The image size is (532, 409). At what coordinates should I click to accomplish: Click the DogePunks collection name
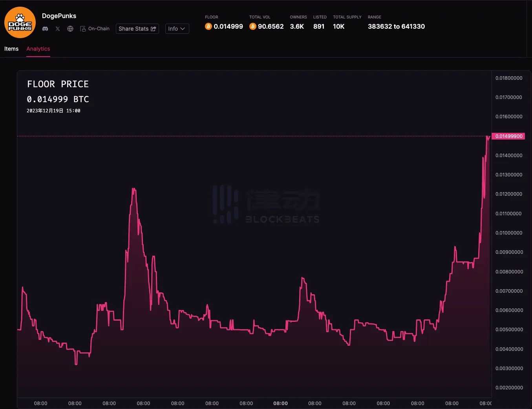click(59, 16)
